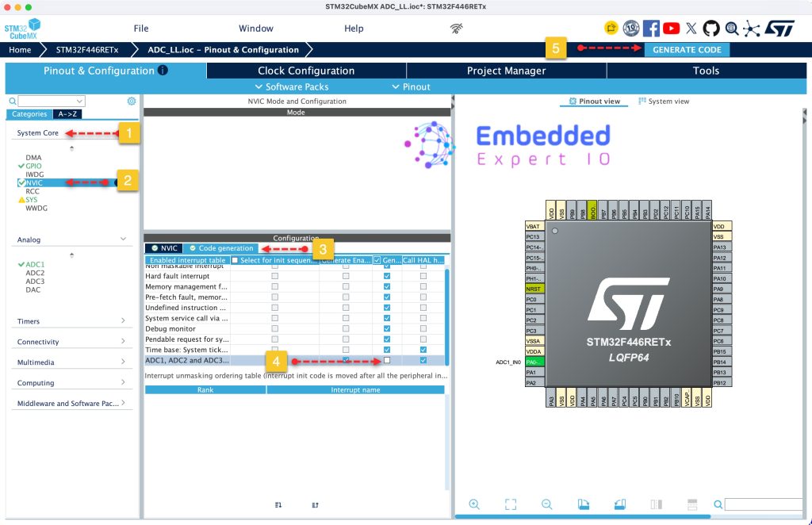Screen dimensions: 812x525
Task: Click the yellow update notification icon
Action: (x=611, y=28)
